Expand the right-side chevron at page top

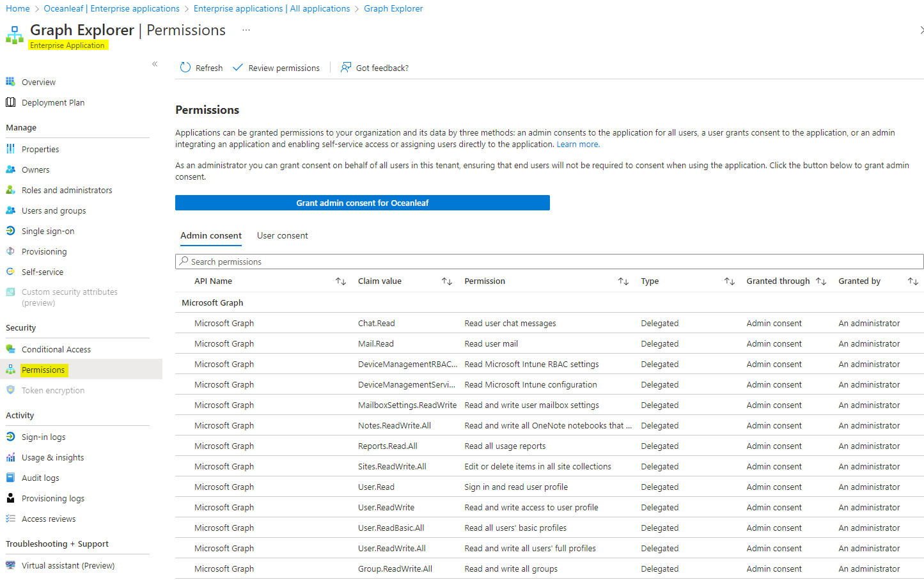[x=921, y=30]
